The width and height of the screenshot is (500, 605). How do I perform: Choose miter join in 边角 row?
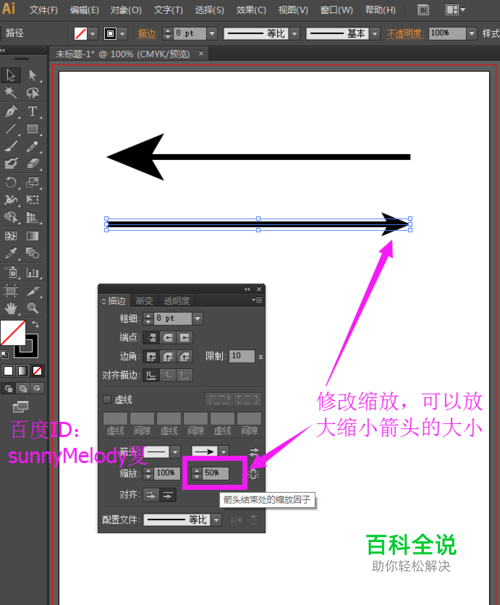click(151, 356)
